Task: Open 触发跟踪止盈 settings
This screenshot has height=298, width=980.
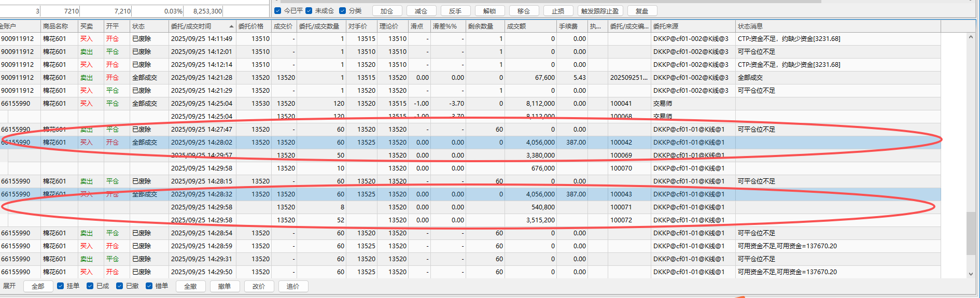Action: point(600,11)
